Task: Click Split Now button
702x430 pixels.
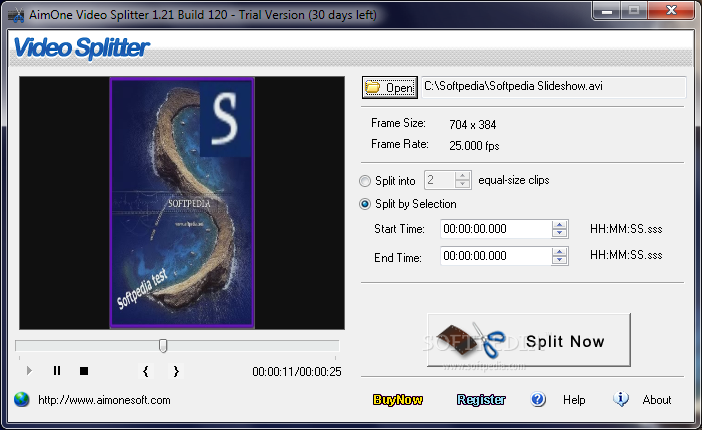Action: [x=529, y=340]
